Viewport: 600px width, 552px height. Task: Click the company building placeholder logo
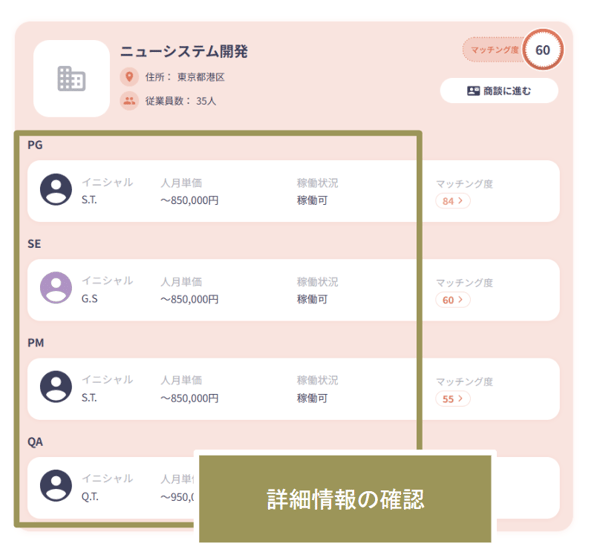coord(72,78)
